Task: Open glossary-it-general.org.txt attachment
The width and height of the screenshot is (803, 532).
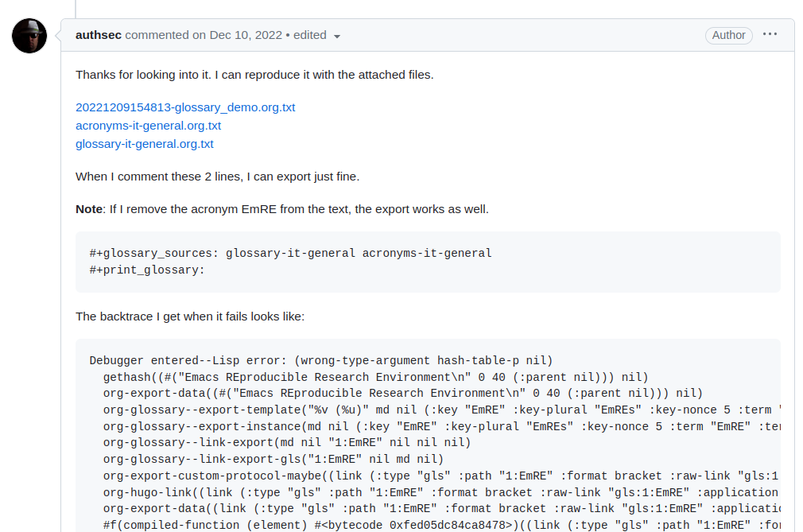Action: tap(145, 144)
